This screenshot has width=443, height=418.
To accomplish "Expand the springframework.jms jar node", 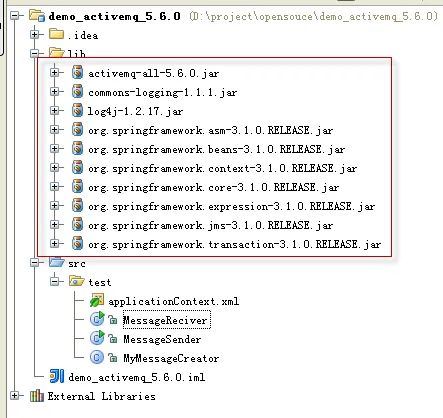I will pos(55,224).
